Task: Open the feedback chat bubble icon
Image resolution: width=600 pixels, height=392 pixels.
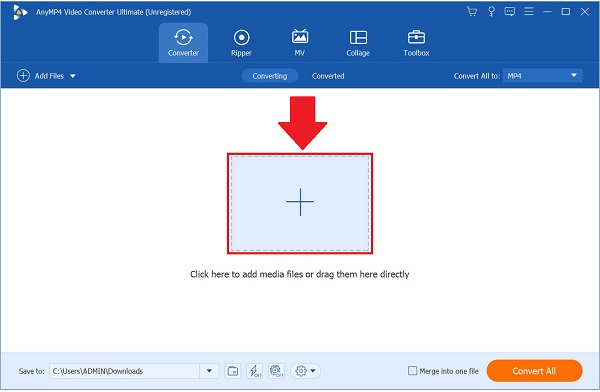Action: 509,11
